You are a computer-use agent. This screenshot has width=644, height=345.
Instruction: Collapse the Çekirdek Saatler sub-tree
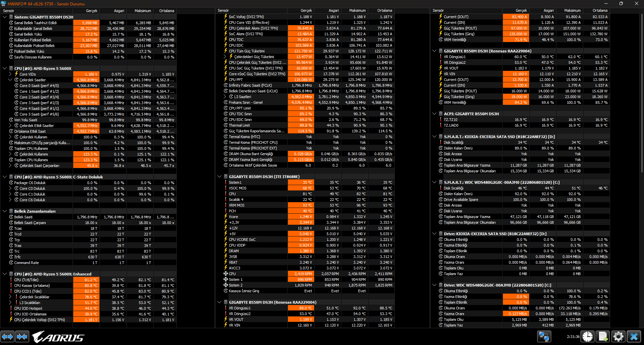(x=10, y=80)
